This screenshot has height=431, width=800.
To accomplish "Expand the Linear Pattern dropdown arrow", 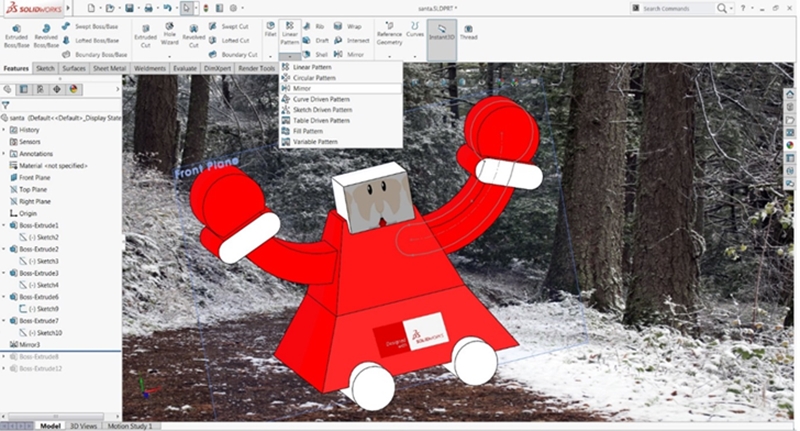I will click(x=290, y=56).
